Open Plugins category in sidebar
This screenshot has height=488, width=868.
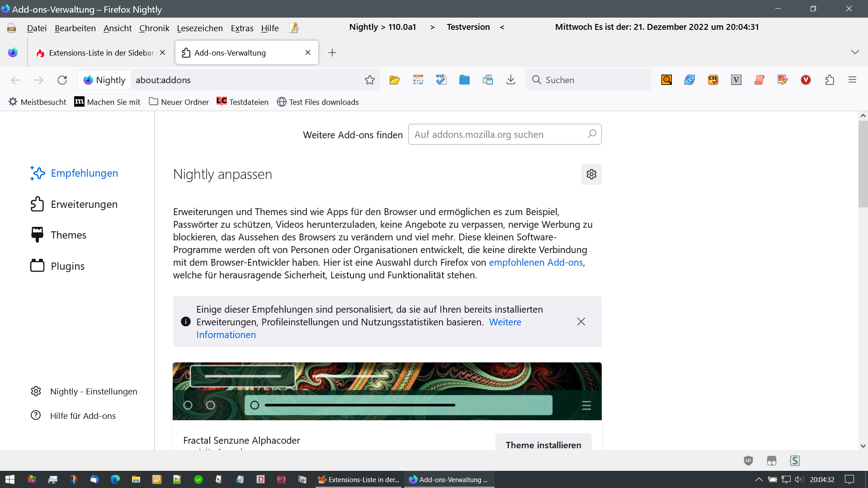click(67, 266)
